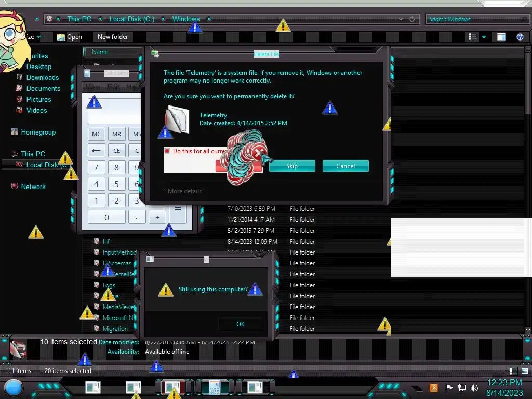This screenshot has width=532, height=399.
Task: Click 'This PC' in the address bar breadcrumb
Action: click(79, 19)
